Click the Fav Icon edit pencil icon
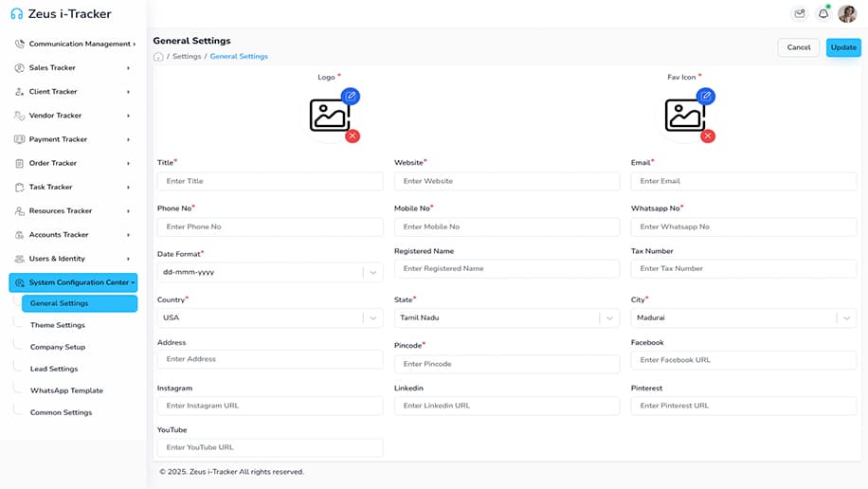The image size is (868, 489). point(705,96)
